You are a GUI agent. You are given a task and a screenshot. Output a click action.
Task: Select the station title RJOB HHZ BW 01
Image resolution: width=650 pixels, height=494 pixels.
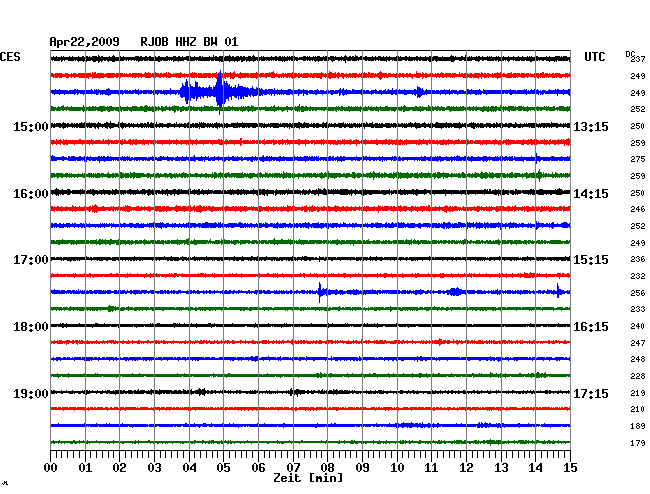click(x=189, y=42)
